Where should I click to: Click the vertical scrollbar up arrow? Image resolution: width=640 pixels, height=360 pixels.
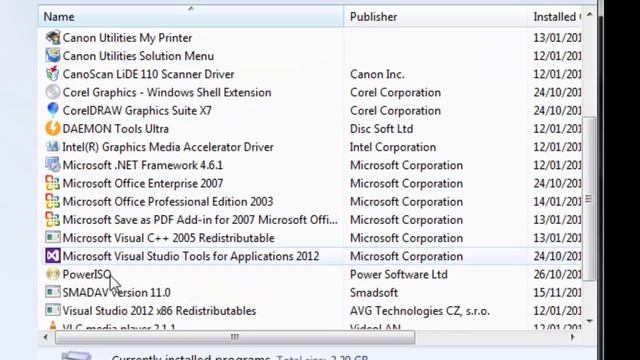[x=589, y=15]
